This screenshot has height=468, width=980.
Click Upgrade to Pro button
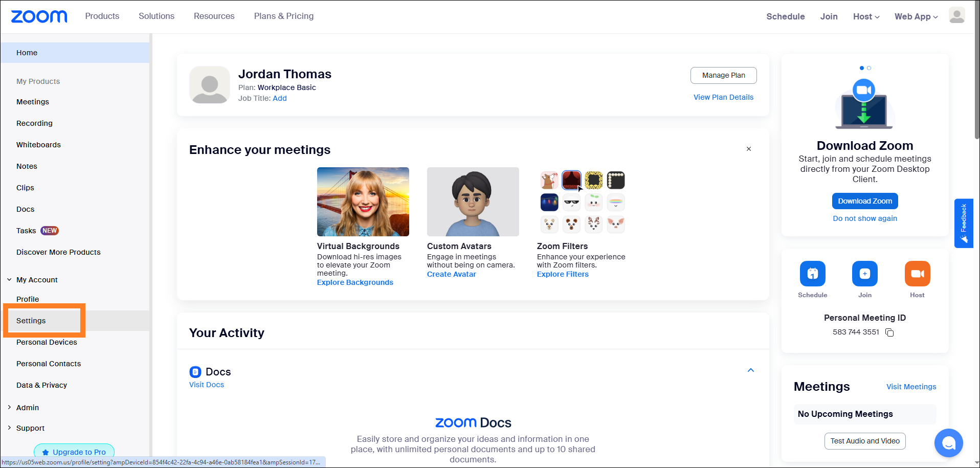[x=74, y=451]
